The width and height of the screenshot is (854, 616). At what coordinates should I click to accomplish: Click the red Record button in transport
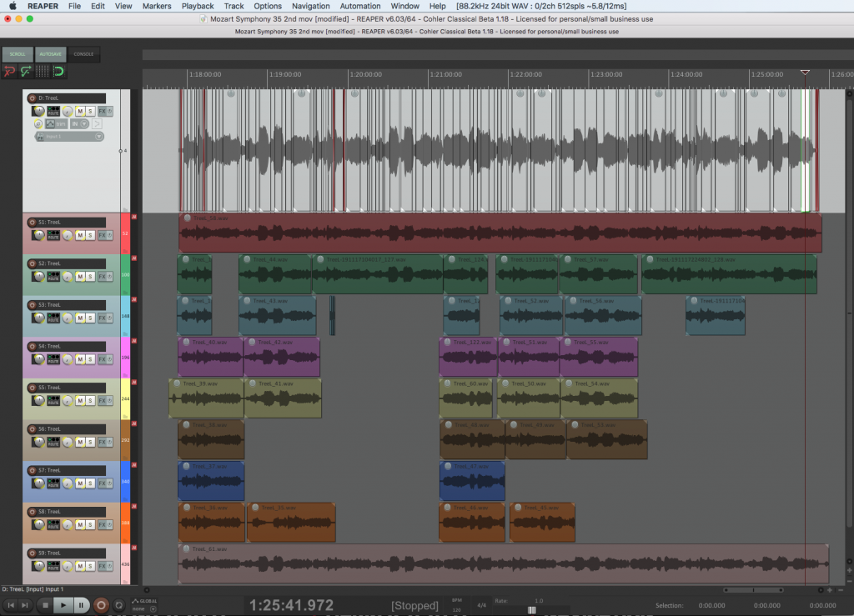pyautogui.click(x=101, y=605)
